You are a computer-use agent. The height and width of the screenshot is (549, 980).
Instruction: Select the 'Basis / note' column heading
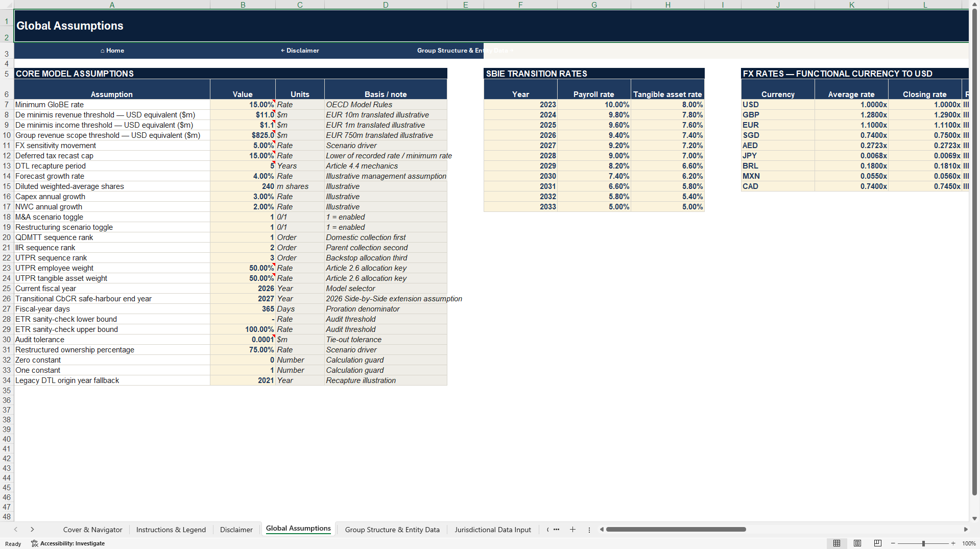(386, 89)
